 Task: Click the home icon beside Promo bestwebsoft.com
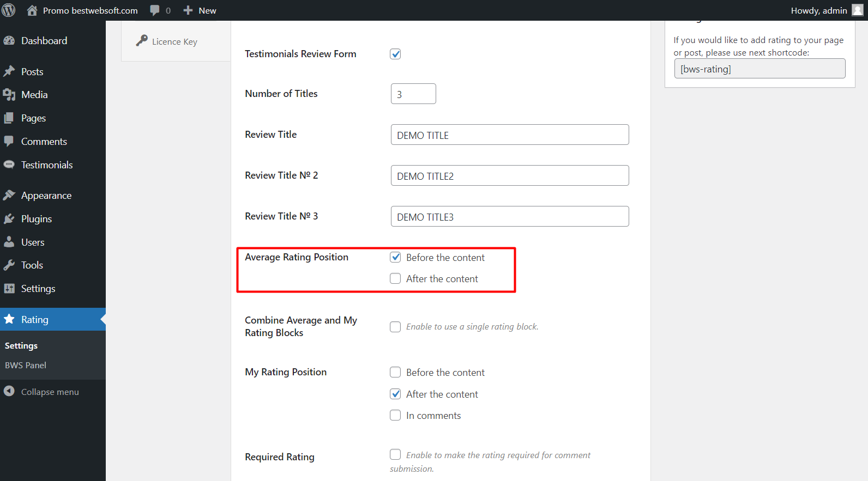(32, 10)
